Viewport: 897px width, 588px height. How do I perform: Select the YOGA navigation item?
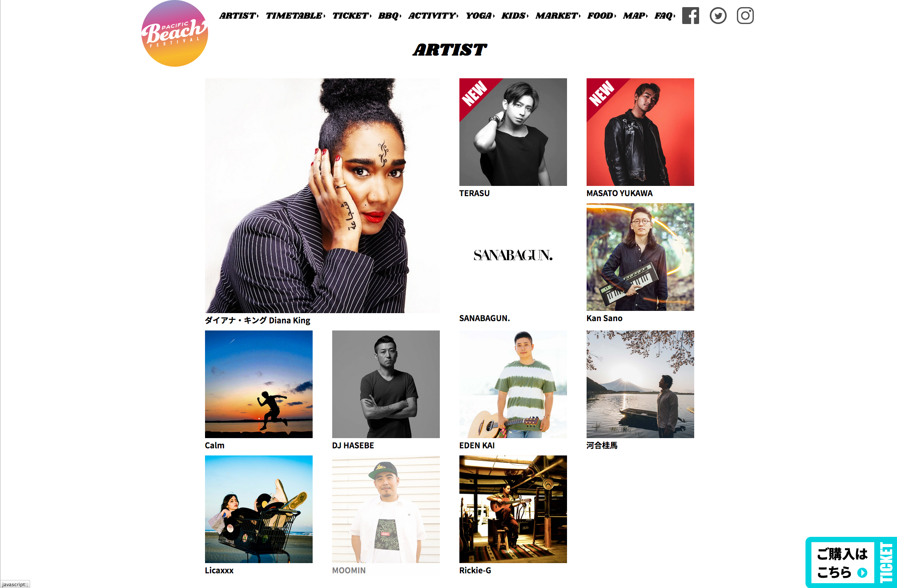[480, 16]
